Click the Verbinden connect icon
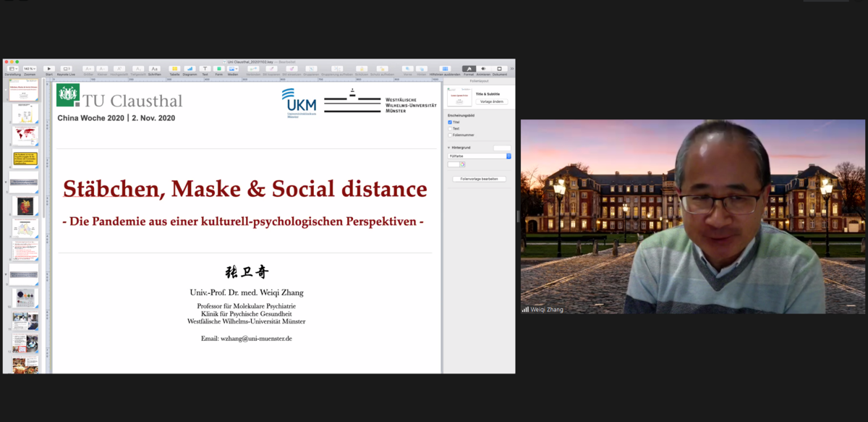Viewport: 868px width, 422px height. click(x=253, y=69)
